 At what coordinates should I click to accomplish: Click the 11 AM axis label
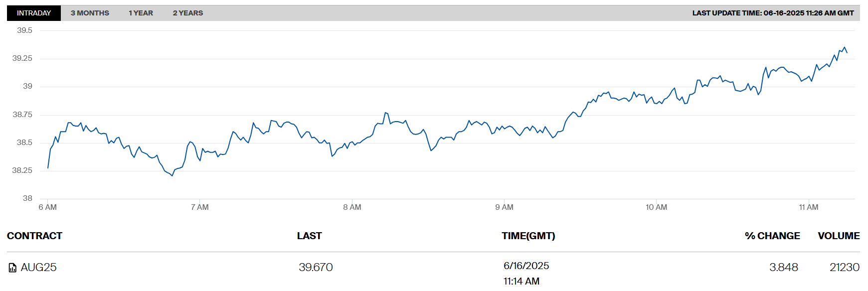point(808,207)
